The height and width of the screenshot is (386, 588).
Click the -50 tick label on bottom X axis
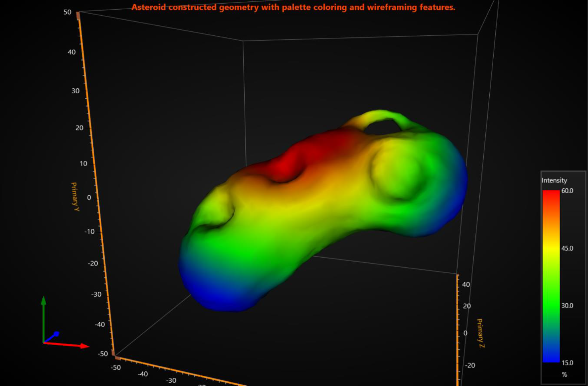pyautogui.click(x=116, y=367)
